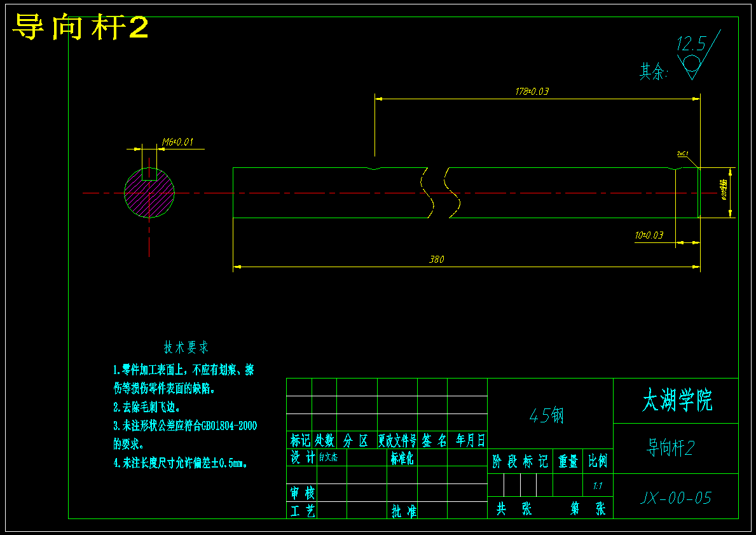Screen dimensions: 756x535
Task: Click the 标准化 cell
Action: 402,458
